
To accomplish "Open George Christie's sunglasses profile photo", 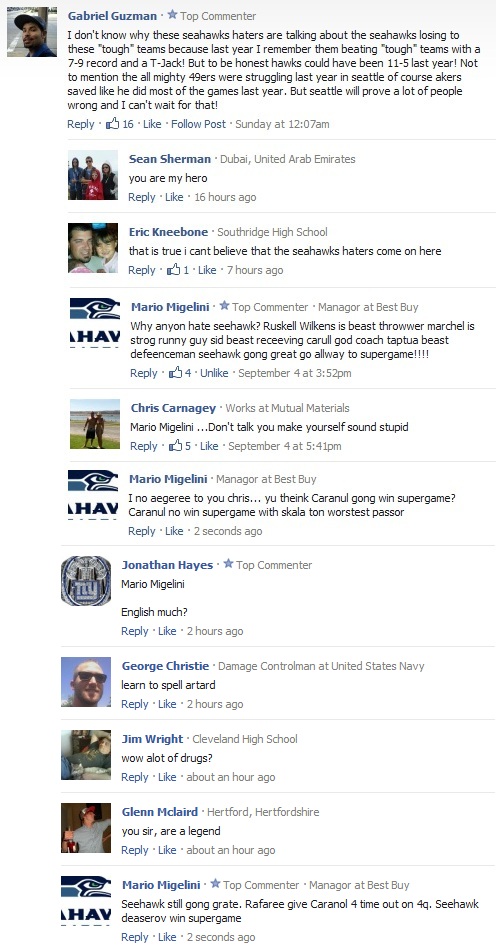I will click(x=86, y=682).
